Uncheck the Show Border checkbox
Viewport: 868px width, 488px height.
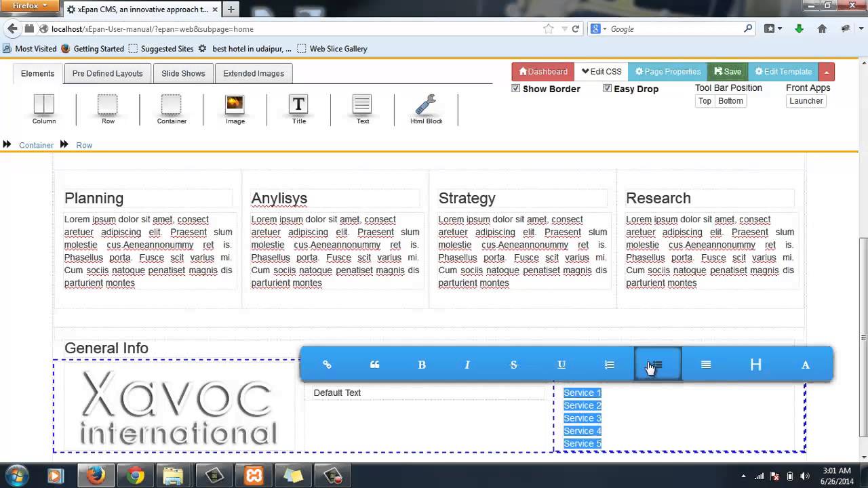coord(516,89)
